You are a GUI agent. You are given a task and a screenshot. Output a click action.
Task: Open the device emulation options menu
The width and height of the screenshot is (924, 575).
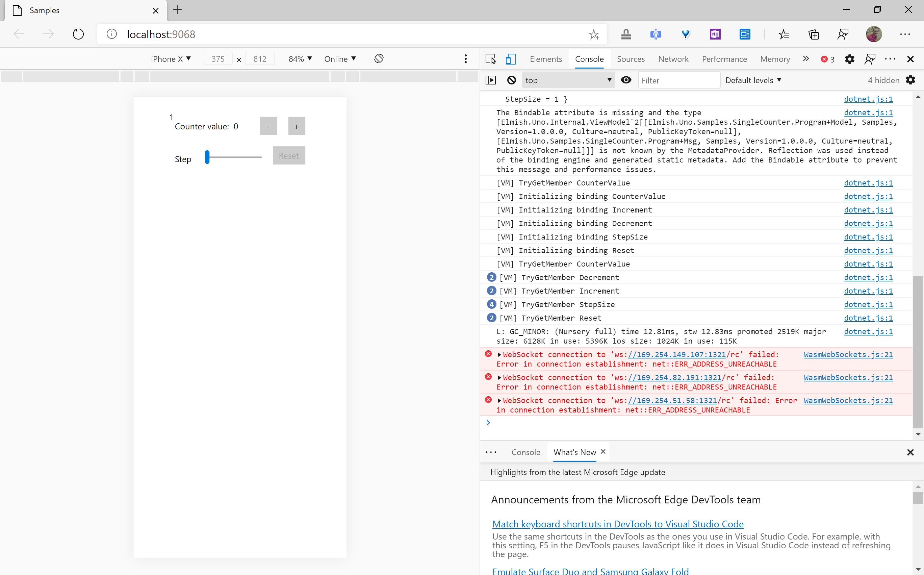pyautogui.click(x=466, y=58)
